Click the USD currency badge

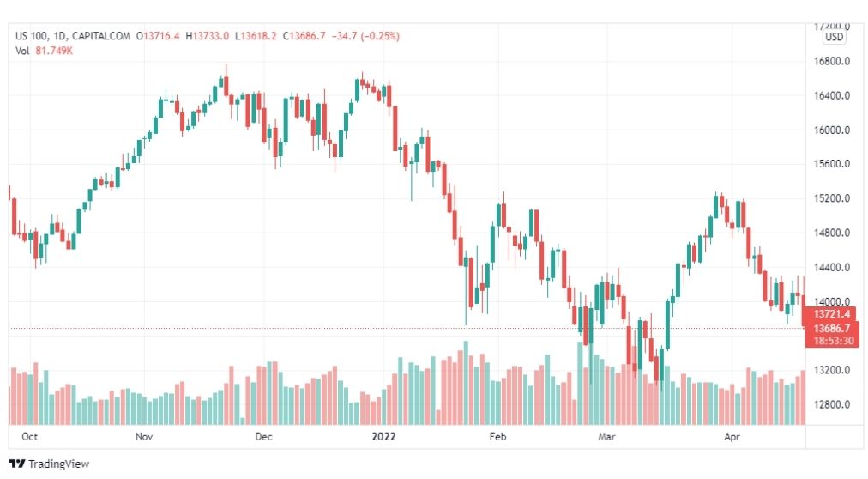(834, 37)
